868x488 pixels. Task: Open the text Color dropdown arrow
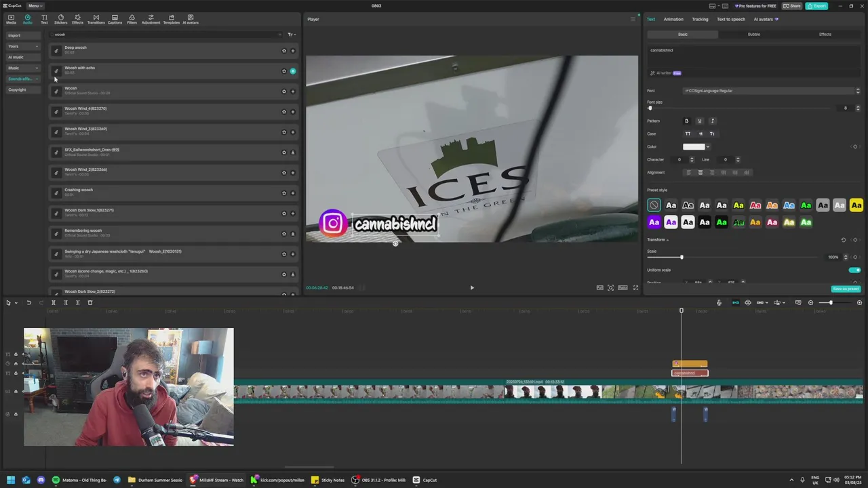(708, 146)
